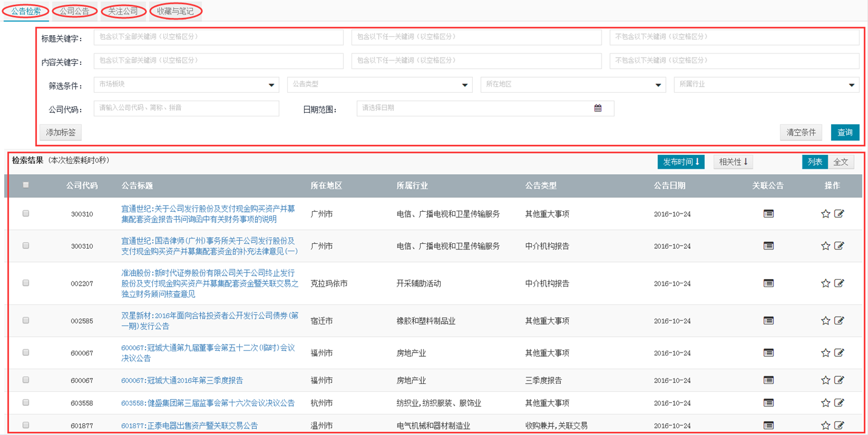Image resolution: width=868 pixels, height=435 pixels.
Task: Select the 克拉玛依市 region cell
Action: pos(329,283)
